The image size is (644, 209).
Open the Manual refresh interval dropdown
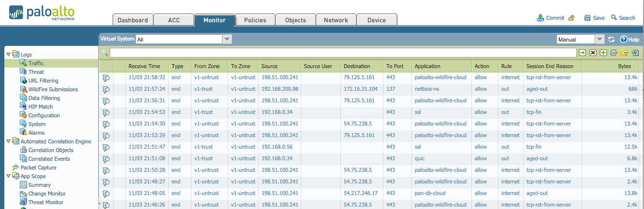pos(600,40)
